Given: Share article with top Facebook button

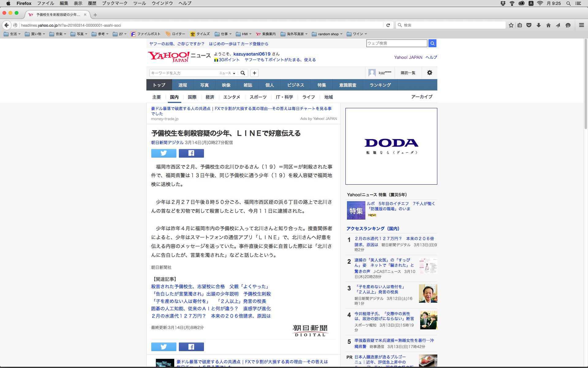Looking at the screenshot, I should click(x=191, y=153).
